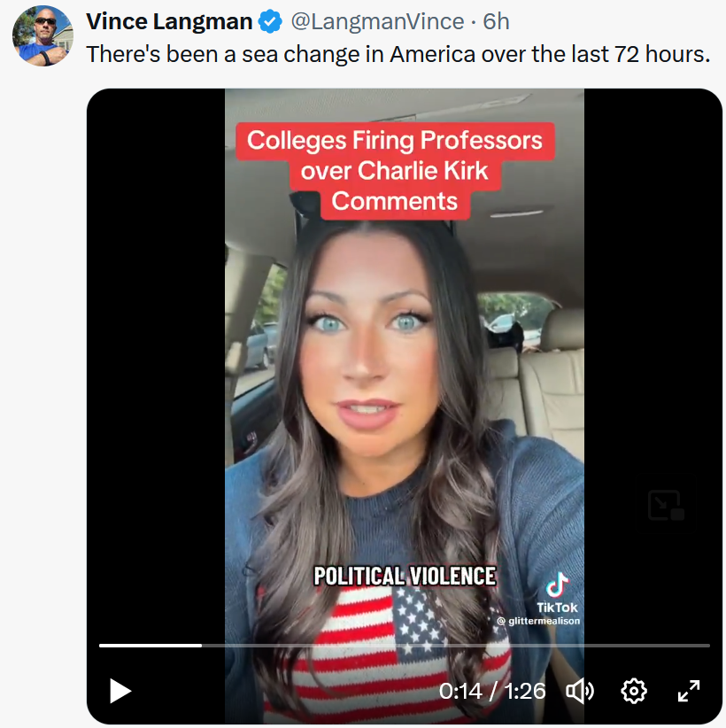
Task: Open video settings gear
Action: tap(634, 691)
